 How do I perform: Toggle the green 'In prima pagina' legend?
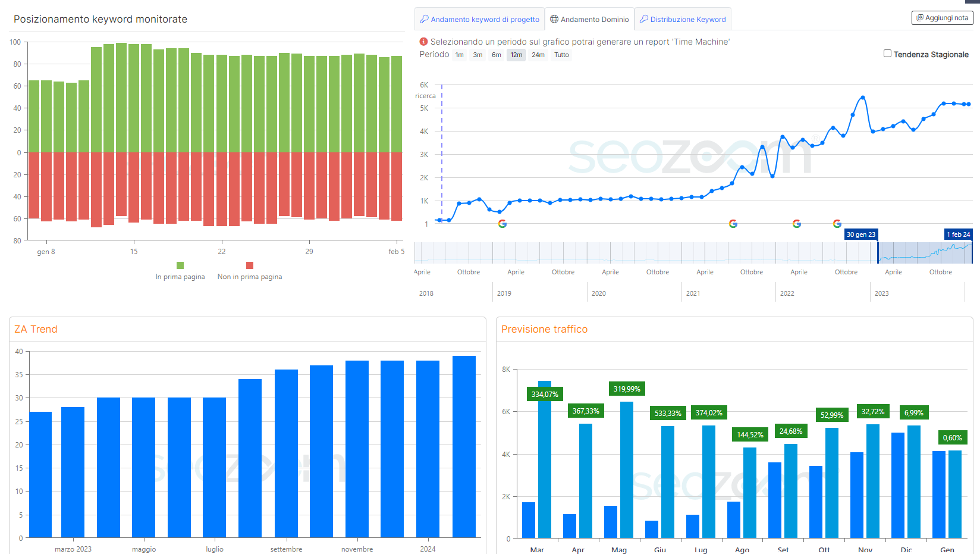180,265
